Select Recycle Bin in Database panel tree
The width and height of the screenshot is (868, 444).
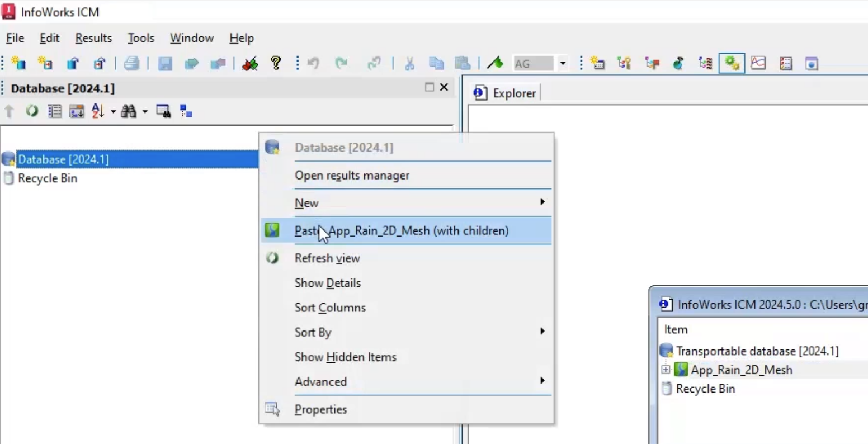coord(48,178)
